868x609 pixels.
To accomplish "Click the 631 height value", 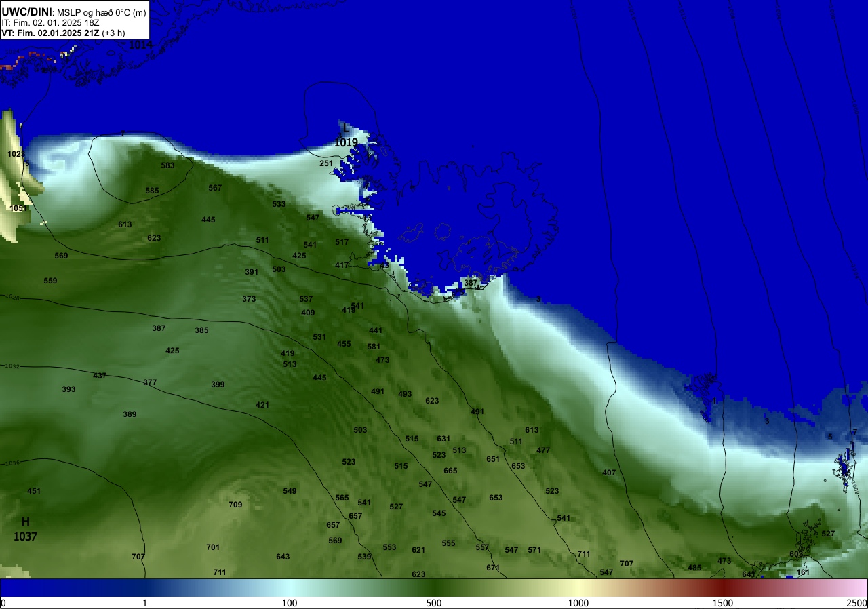I will [443, 439].
